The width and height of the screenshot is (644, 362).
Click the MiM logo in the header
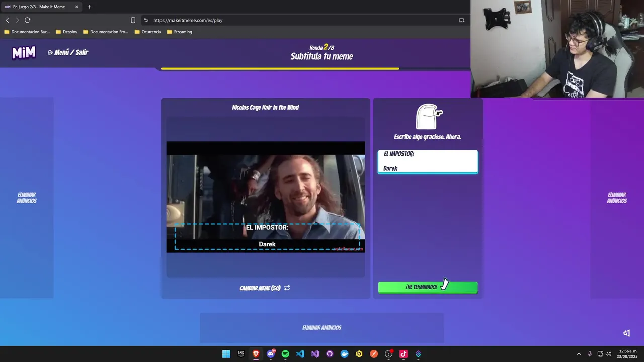tap(24, 52)
